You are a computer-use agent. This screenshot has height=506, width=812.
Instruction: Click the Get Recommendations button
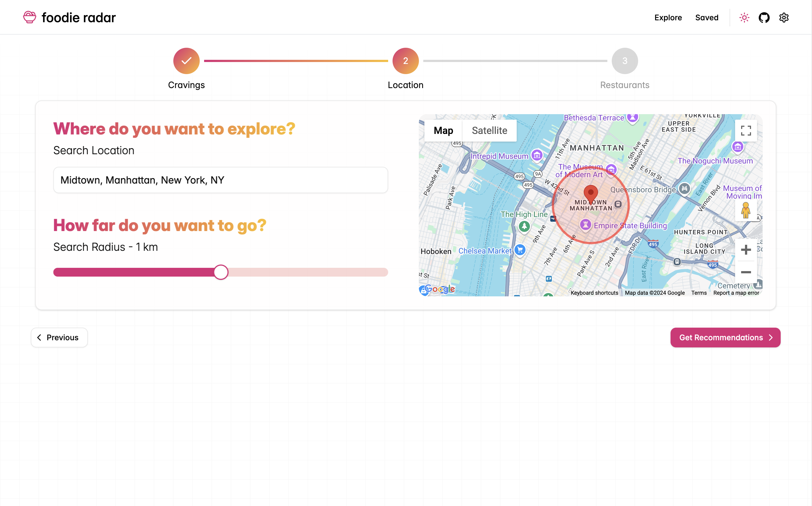[x=725, y=337]
